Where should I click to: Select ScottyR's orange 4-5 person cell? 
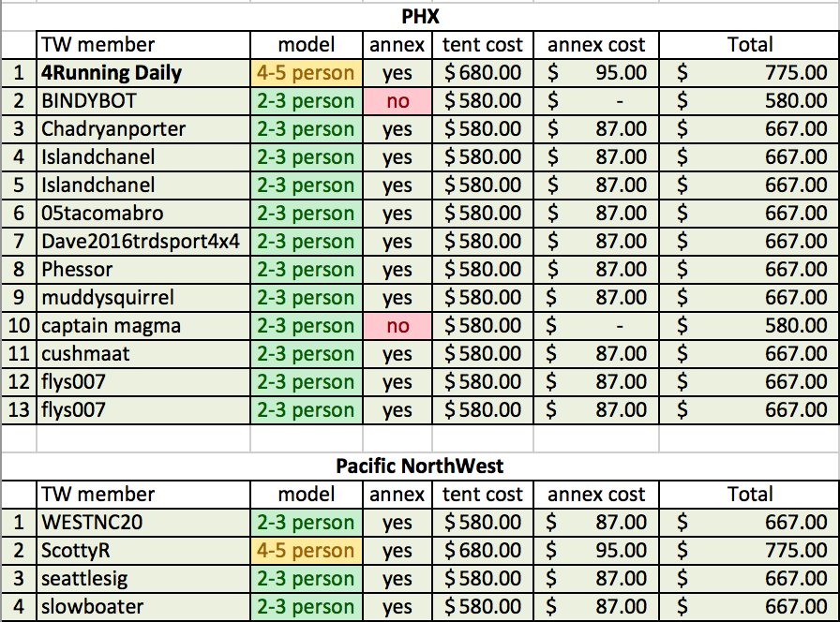pyautogui.click(x=307, y=551)
